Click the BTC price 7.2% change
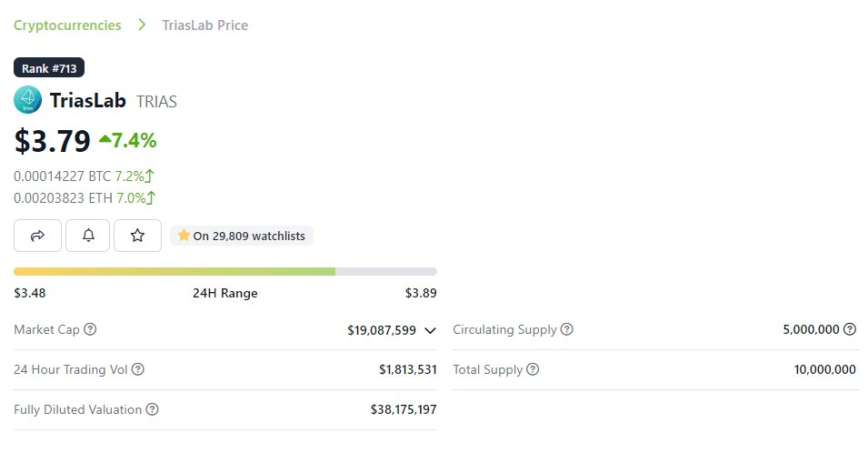The width and height of the screenshot is (868, 453). (x=134, y=176)
